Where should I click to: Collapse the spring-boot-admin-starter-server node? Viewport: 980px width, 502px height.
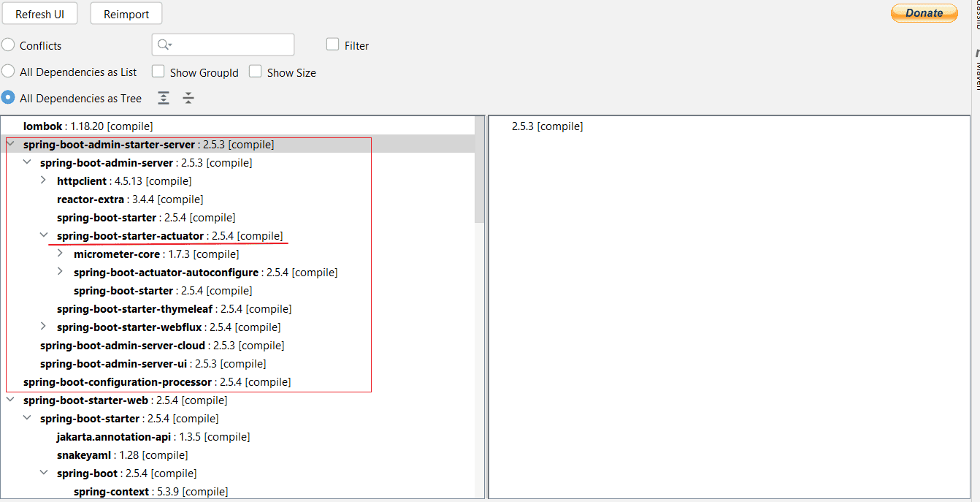click(x=10, y=145)
